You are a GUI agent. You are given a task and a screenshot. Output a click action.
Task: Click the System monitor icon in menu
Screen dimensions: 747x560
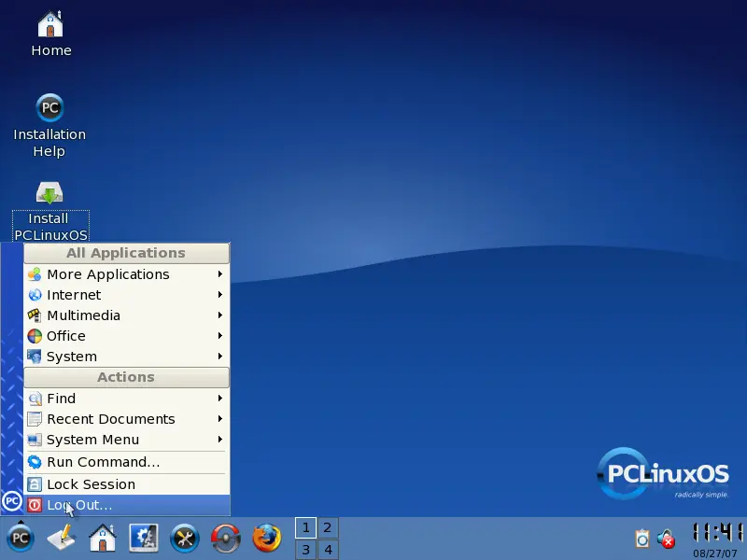coord(35,357)
